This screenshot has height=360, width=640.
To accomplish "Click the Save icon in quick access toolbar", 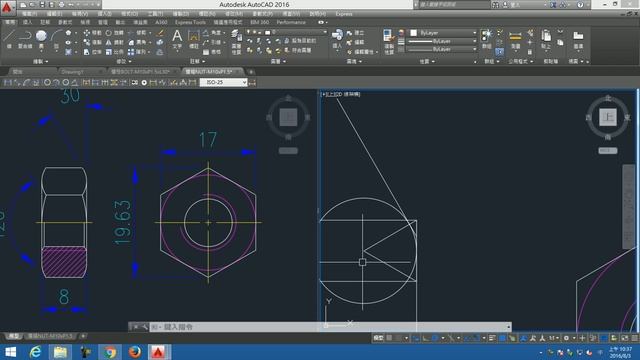I will pos(42,5).
